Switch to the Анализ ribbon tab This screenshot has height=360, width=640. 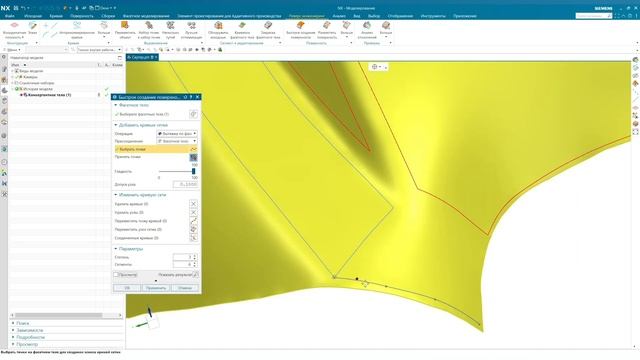pos(339,16)
